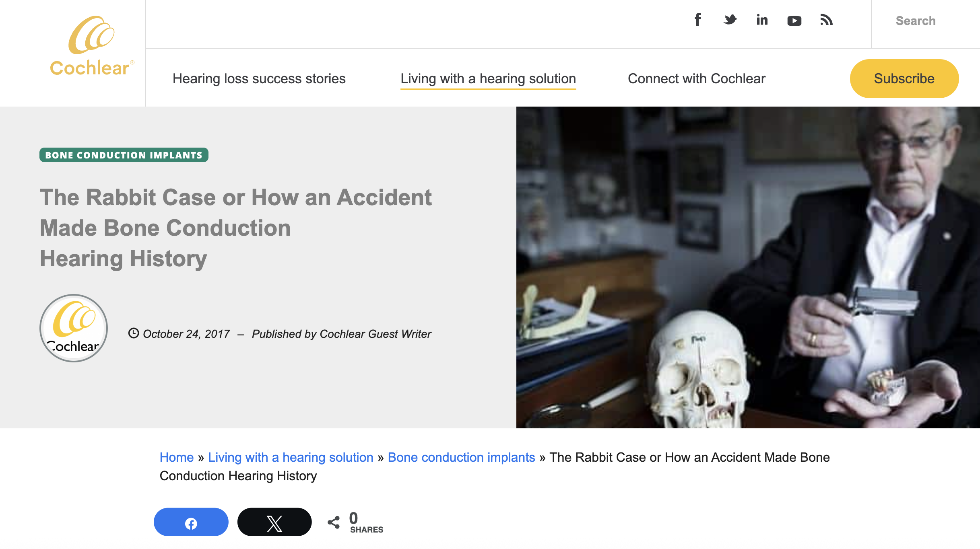This screenshot has height=549, width=980.
Task: Open Cochlear's LinkedIn icon
Action: 762,20
